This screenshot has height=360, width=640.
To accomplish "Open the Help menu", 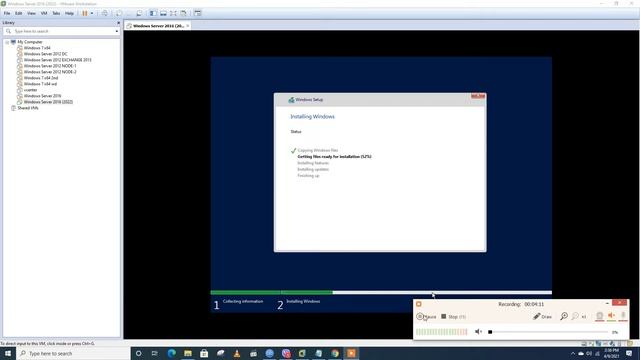I will coord(69,13).
